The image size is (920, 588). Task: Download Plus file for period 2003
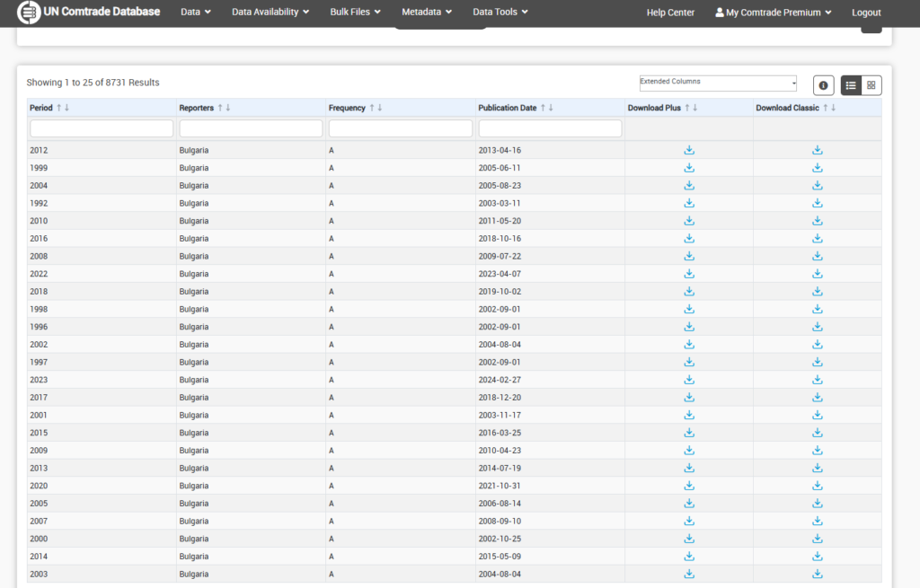689,574
